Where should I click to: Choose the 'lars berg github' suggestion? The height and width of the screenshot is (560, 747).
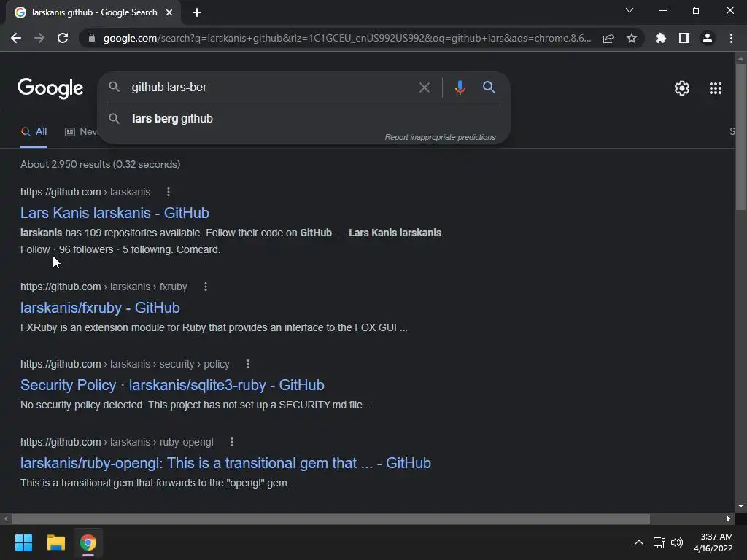(172, 119)
